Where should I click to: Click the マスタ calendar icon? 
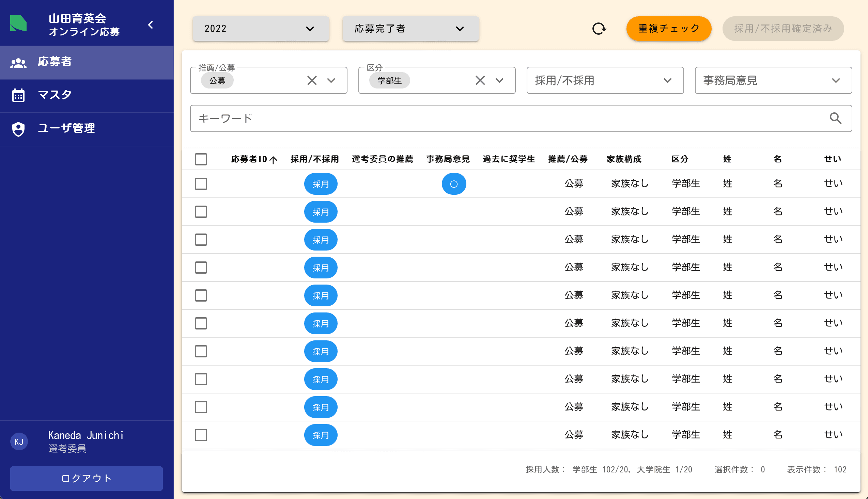[x=18, y=95]
